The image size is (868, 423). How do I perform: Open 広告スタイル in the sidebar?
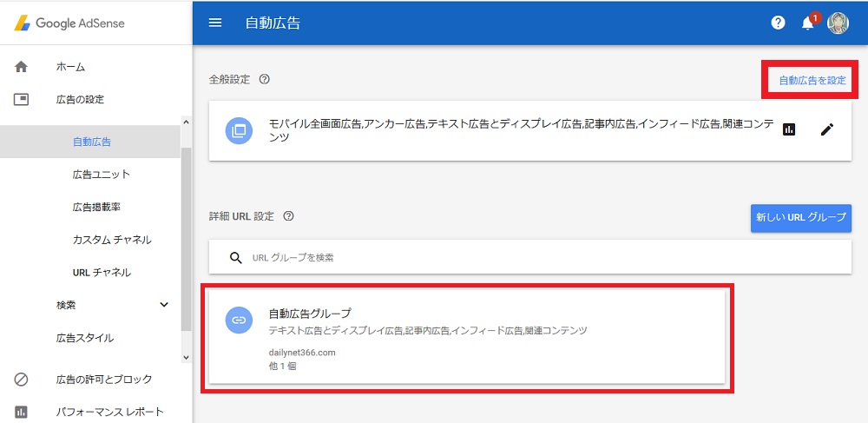85,338
